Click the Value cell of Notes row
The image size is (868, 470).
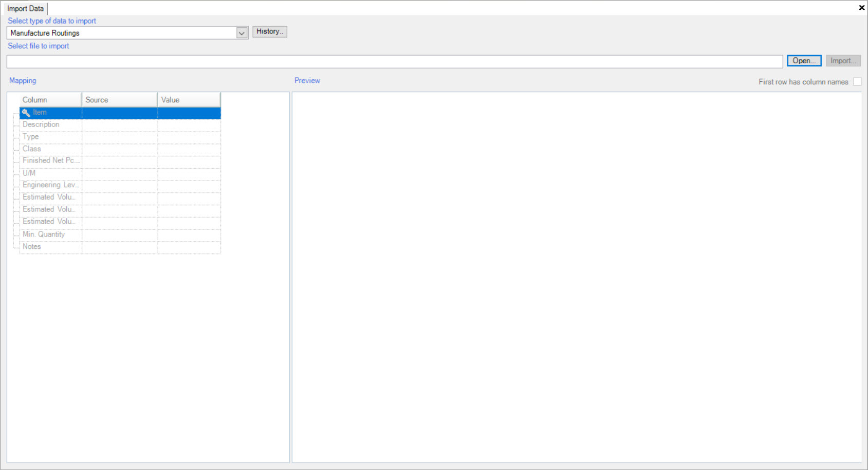(x=189, y=247)
